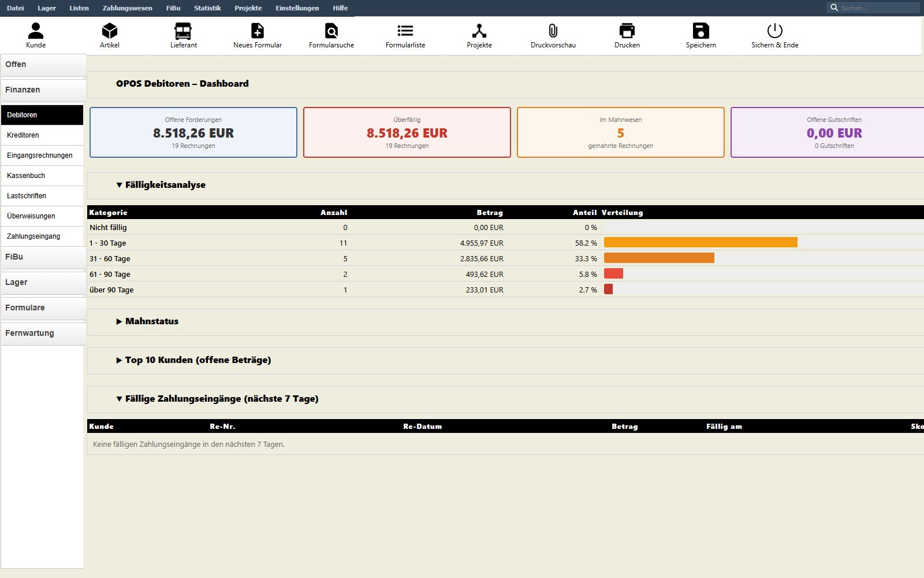
Task: Click the 31 - 60 Tage distribution bar
Action: point(659,258)
